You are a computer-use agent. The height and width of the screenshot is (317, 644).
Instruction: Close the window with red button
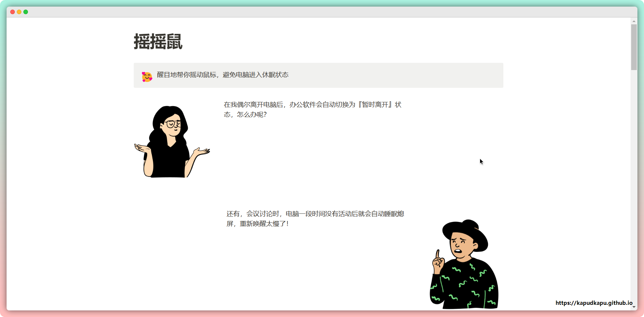12,12
